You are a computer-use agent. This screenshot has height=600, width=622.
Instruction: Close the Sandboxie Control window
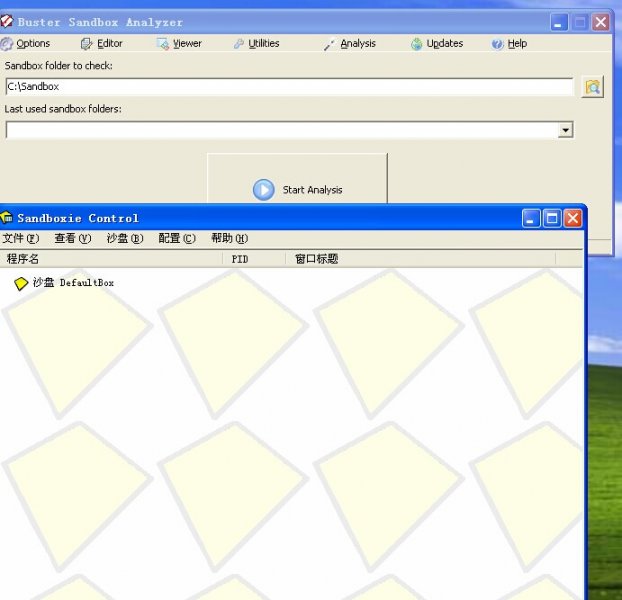tap(573, 218)
